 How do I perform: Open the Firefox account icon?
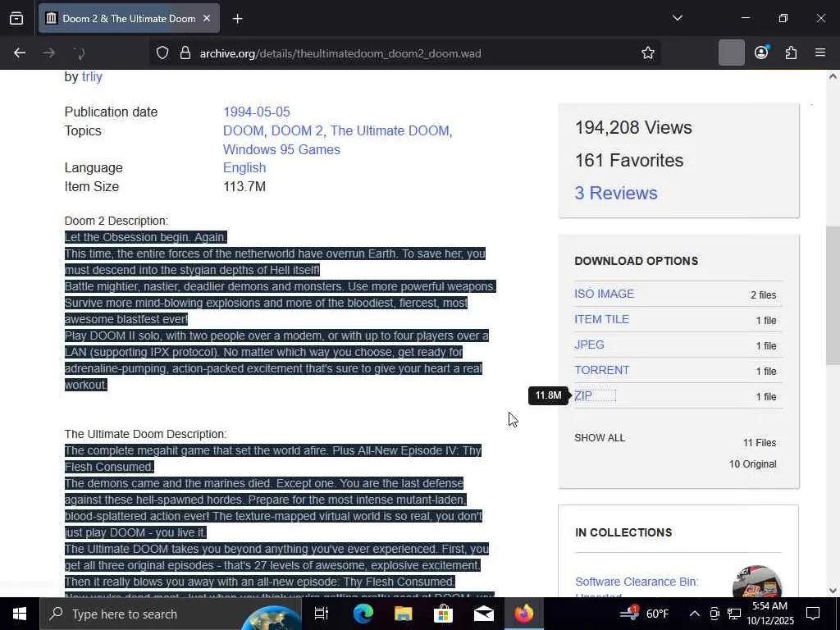761,52
